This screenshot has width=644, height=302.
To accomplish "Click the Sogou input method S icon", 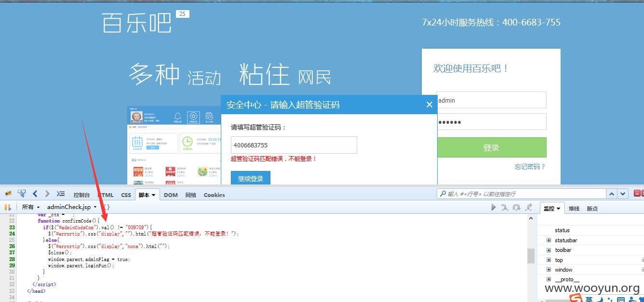I will 576,299.
